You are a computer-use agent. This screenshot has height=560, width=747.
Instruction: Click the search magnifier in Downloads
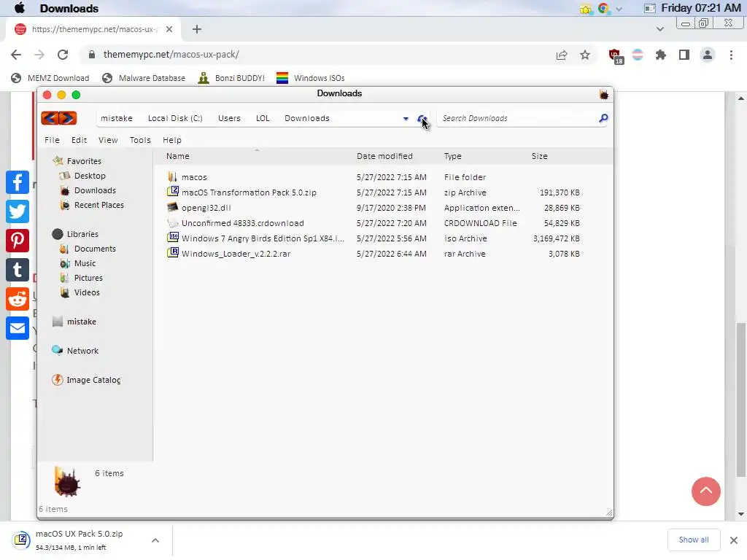(x=603, y=118)
